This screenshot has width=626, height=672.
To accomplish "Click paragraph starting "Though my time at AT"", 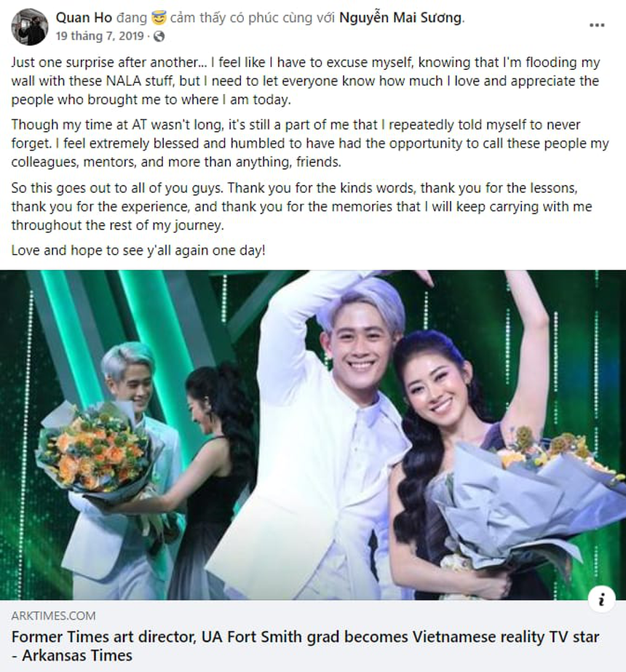I will tap(310, 143).
